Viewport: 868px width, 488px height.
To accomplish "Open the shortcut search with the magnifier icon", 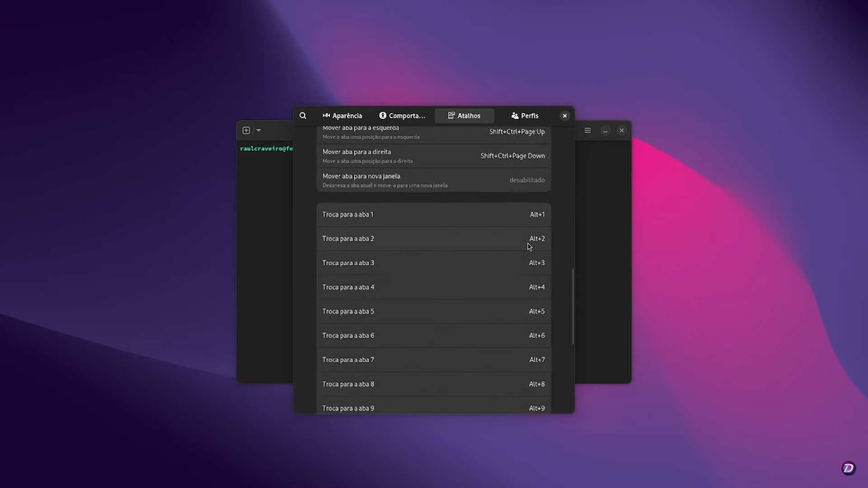I will tap(303, 116).
